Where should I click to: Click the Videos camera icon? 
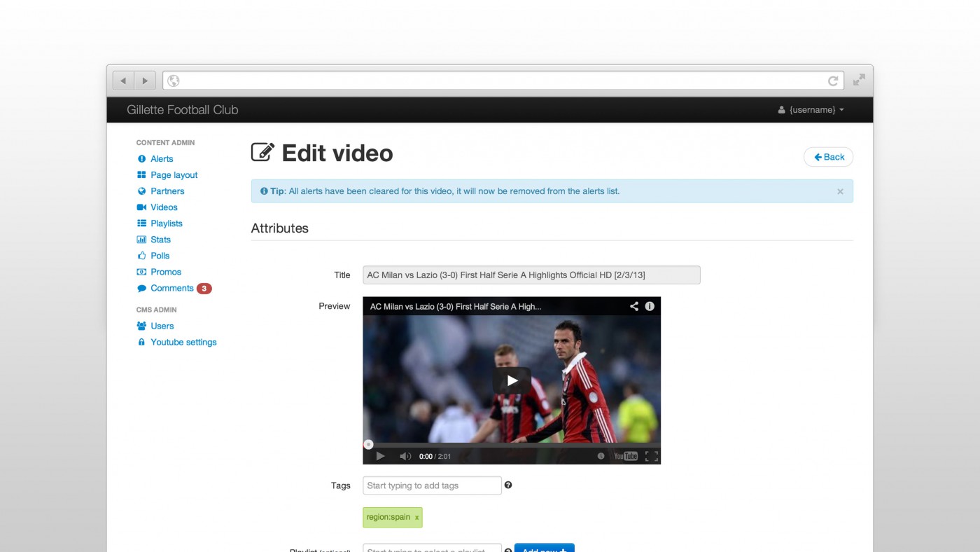pyautogui.click(x=141, y=207)
